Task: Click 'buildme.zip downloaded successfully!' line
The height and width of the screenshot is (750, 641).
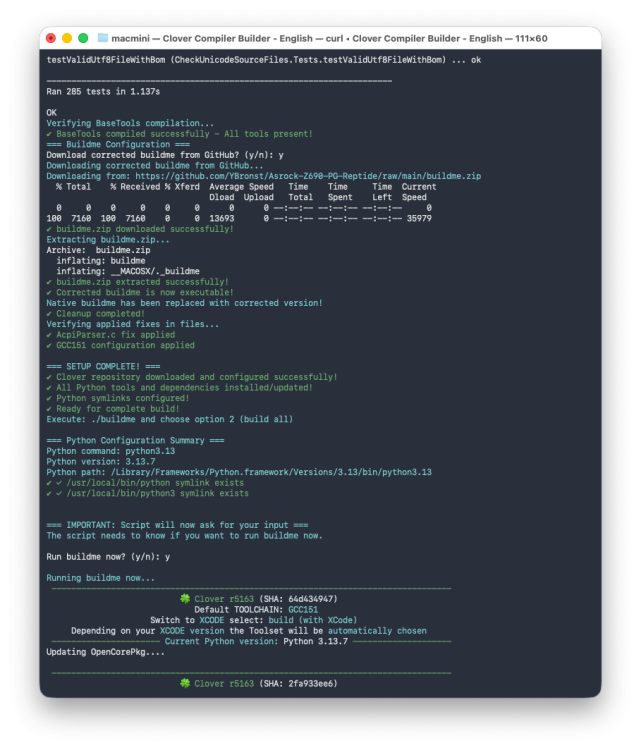Action: 140,229
